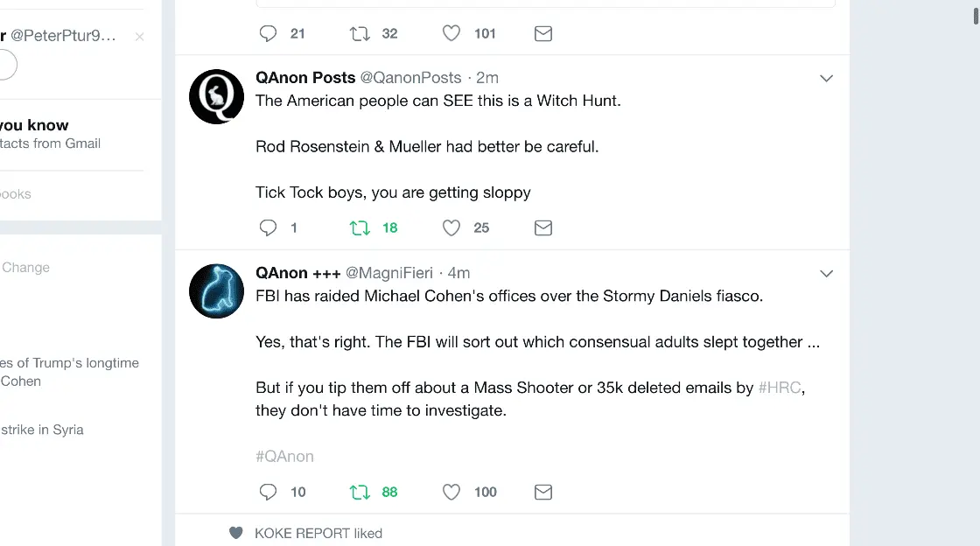
Task: Open the QAnon Posts profile avatar
Action: point(217,97)
